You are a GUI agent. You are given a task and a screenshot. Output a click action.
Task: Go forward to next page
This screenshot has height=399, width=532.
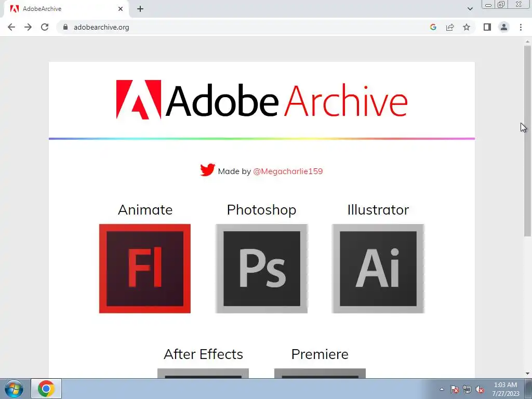pos(28,27)
